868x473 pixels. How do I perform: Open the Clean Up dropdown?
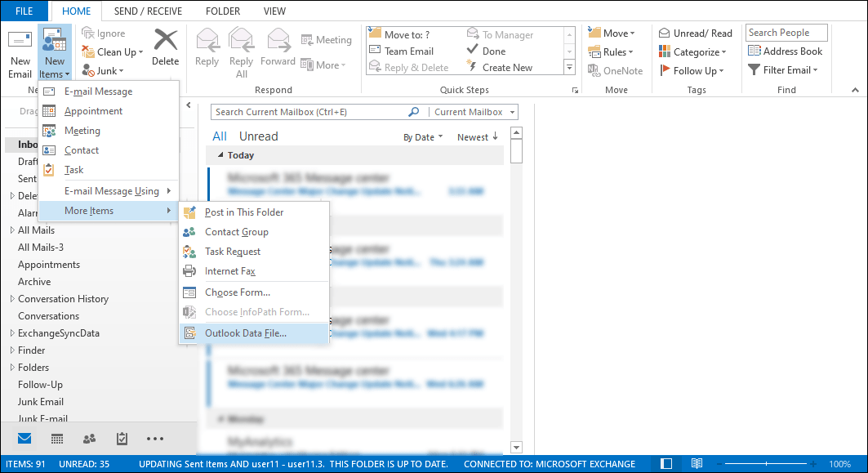click(113, 52)
